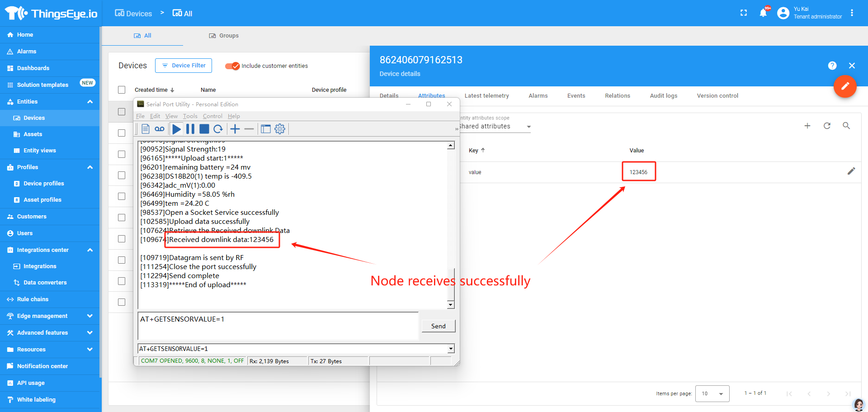Expand Edge management section
The height and width of the screenshot is (412, 868).
pyautogui.click(x=90, y=316)
